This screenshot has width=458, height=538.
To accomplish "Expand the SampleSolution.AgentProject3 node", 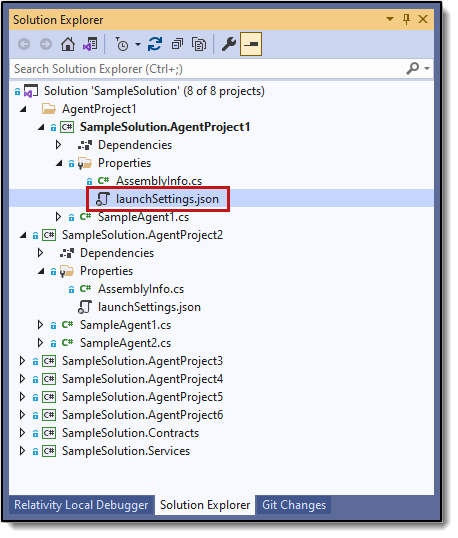I will click(22, 361).
